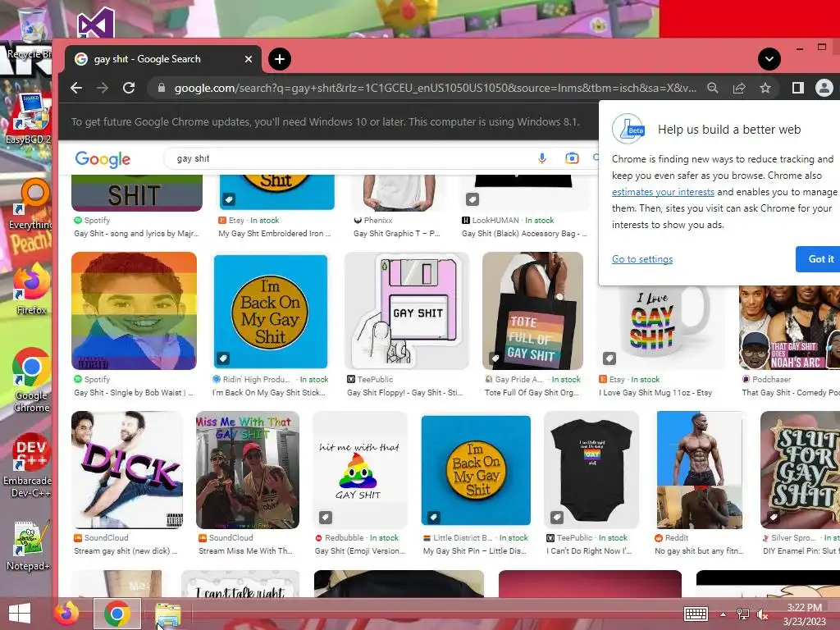Open the tote bag image thumbnail
Screen dimensions: 840x630
(x=532, y=311)
